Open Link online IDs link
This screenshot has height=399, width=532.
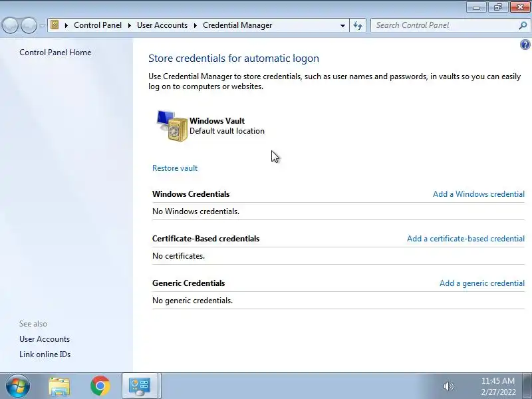[x=45, y=354]
